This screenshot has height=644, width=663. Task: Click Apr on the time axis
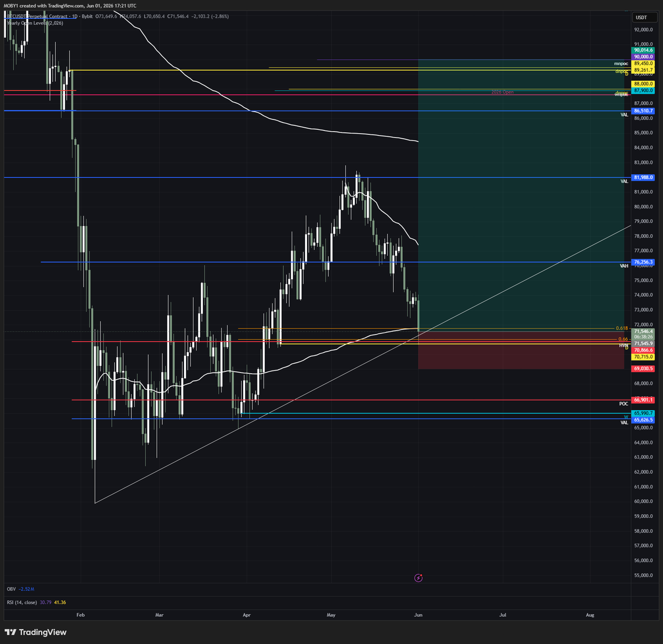point(246,615)
